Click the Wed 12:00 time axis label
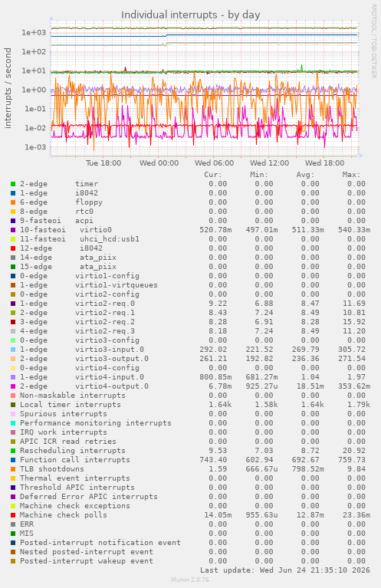This screenshot has width=381, height=588. pos(269,163)
